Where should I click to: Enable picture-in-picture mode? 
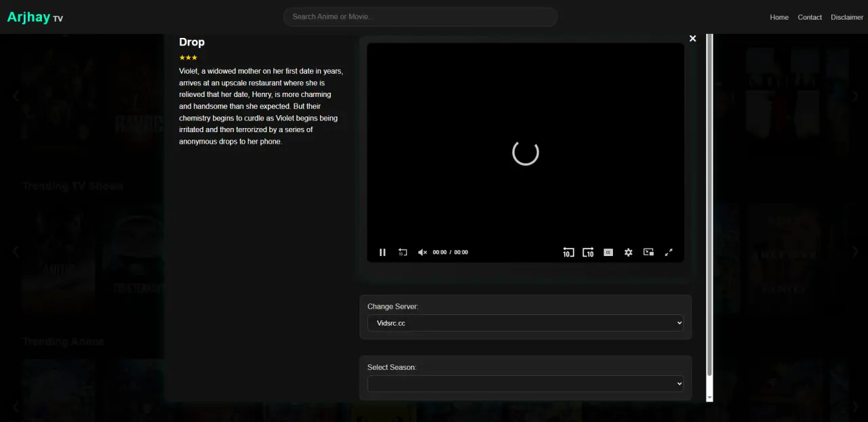pyautogui.click(x=648, y=252)
